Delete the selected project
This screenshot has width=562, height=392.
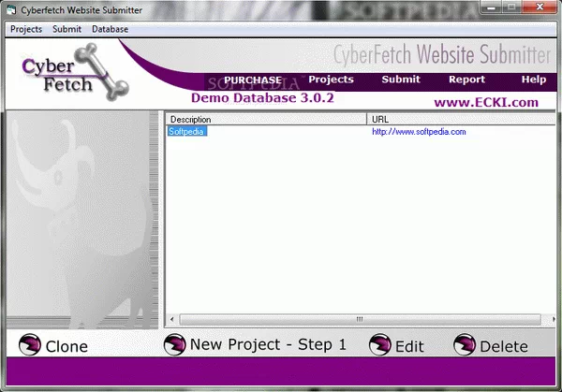(x=504, y=346)
